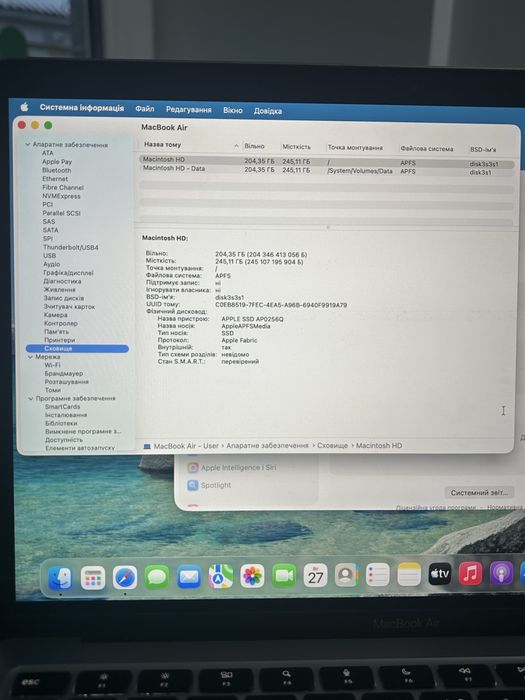Screen dimensions: 525x700
Task: Select NVMExpress in sidebar
Action: point(61,196)
